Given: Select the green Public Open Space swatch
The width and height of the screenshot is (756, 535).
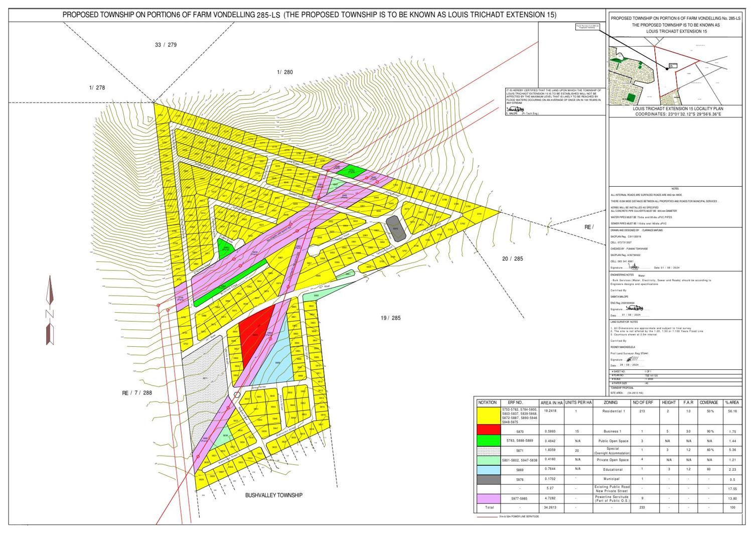Looking at the screenshot, I should coord(488,440).
